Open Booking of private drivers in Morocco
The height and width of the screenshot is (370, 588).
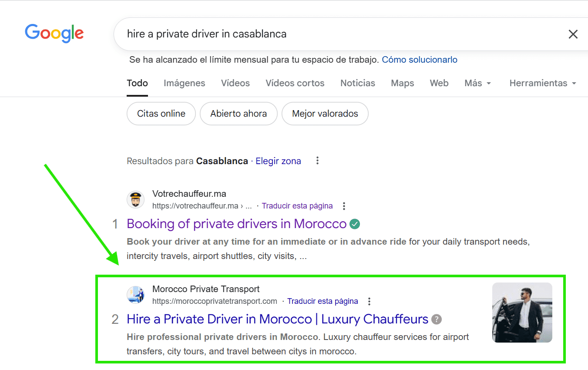236,224
